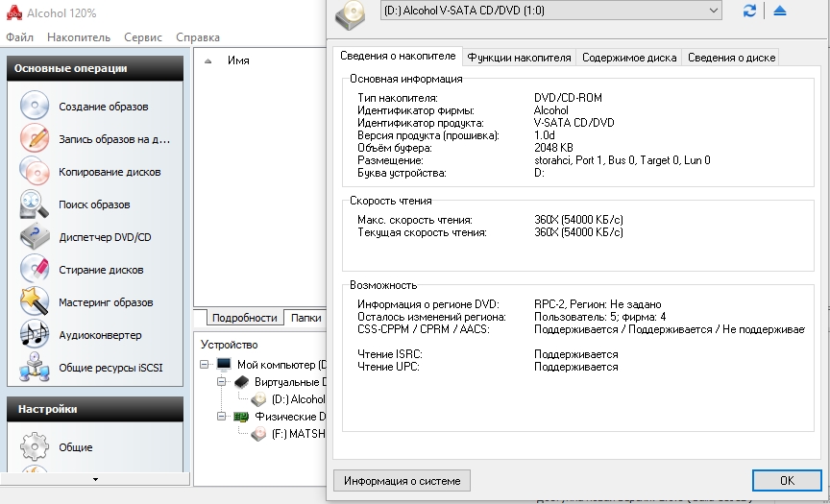Click the Мой компьютер monitor icon
830x504 pixels.
click(x=224, y=365)
